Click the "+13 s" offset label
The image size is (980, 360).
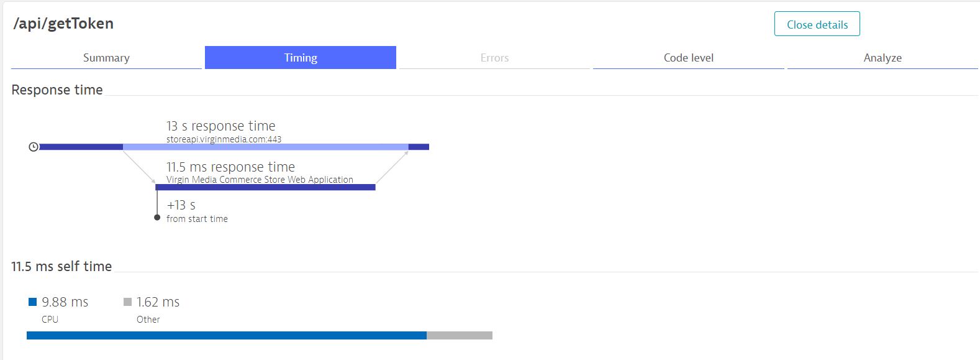181,205
